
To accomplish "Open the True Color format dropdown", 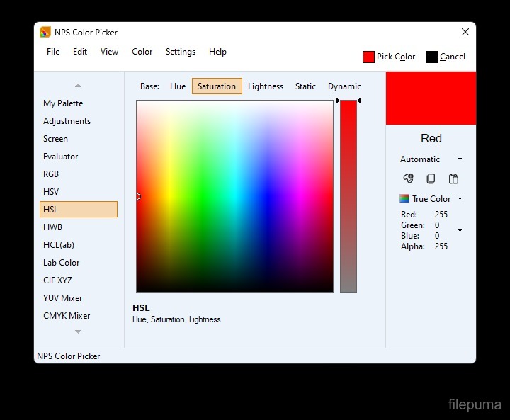I will click(460, 199).
